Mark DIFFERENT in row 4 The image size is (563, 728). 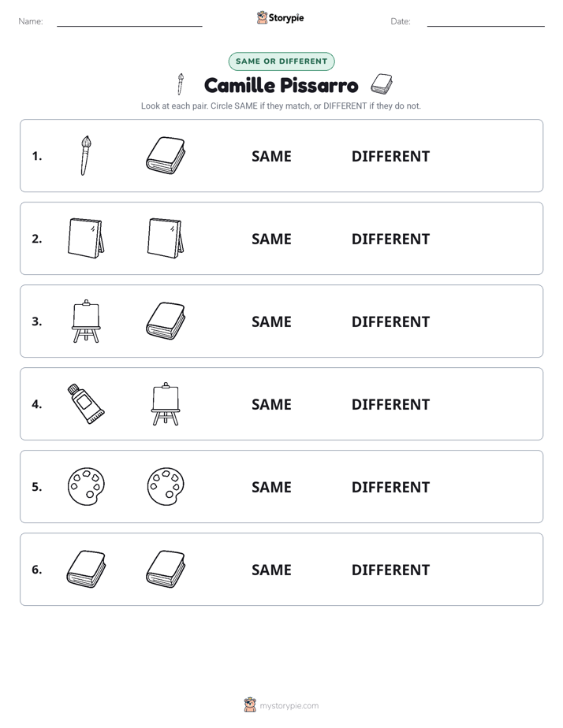[x=390, y=404]
